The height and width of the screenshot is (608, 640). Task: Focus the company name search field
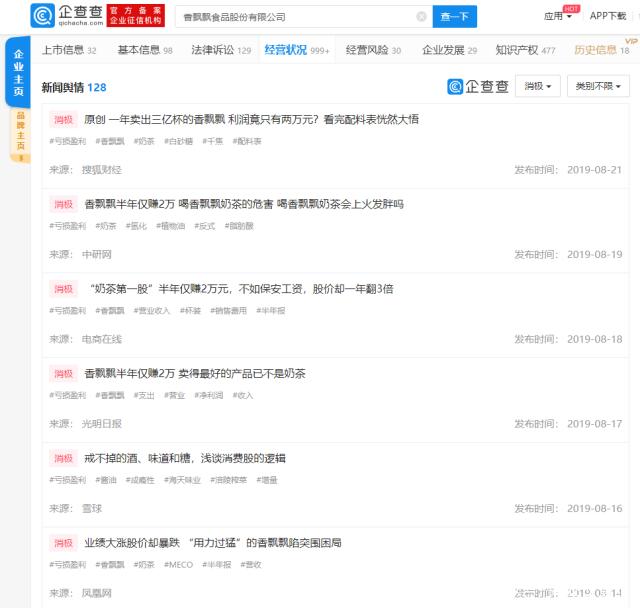(x=304, y=17)
